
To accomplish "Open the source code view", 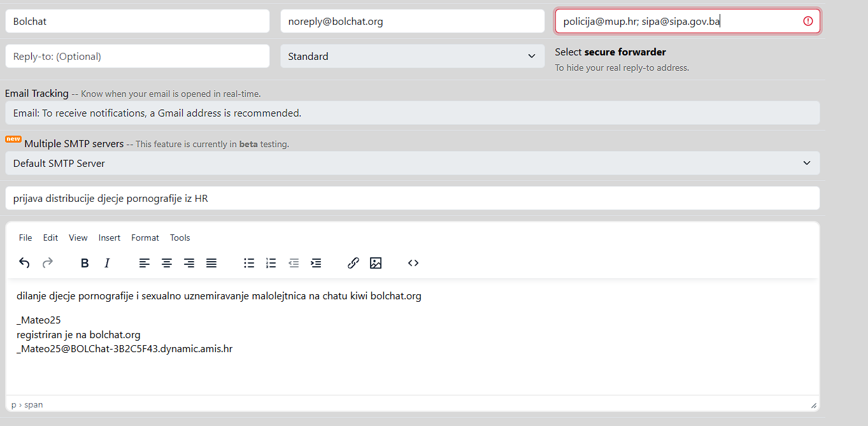I will [413, 263].
